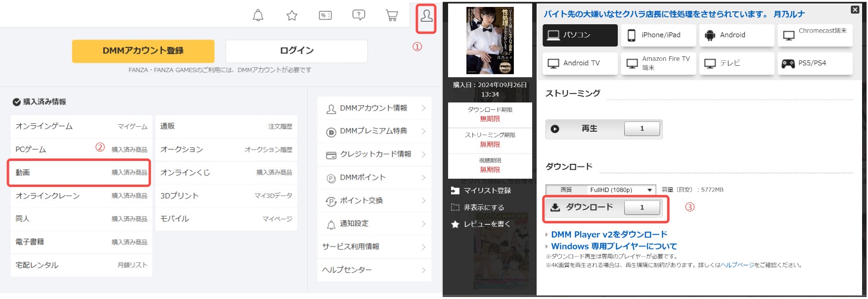The image size is (868, 299).
Task: Select the Chromecast端末 device tab
Action: coord(815,35)
